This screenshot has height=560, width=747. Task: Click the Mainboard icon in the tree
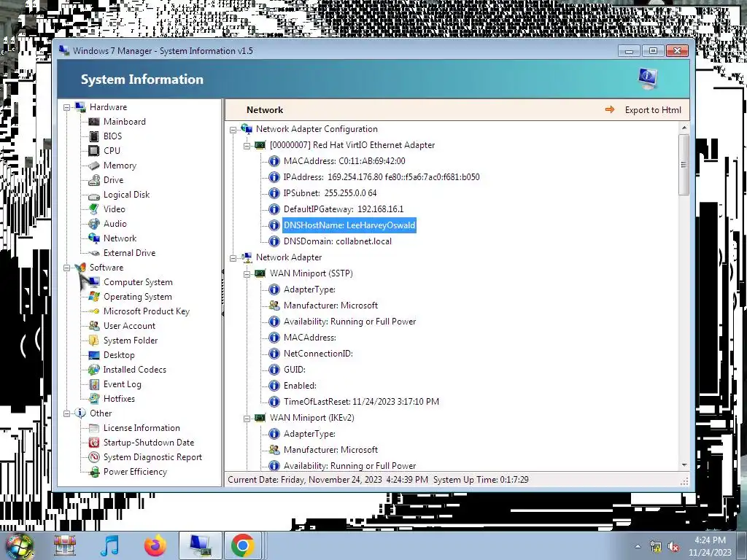pos(94,122)
